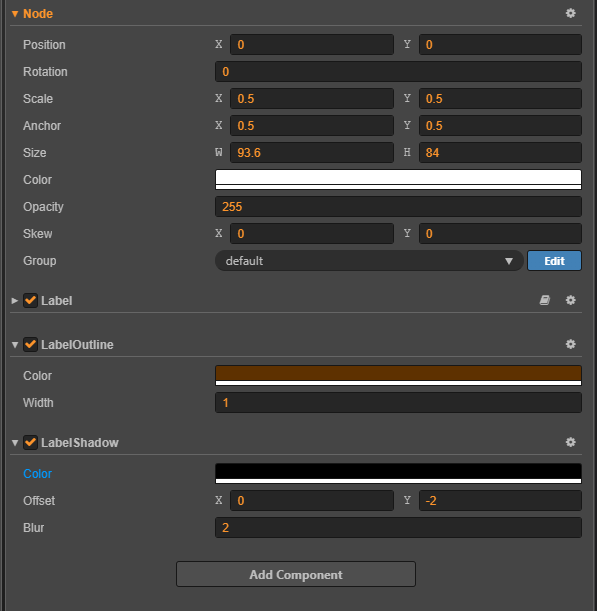
Task: Click the blue Edit group button
Action: tap(554, 261)
